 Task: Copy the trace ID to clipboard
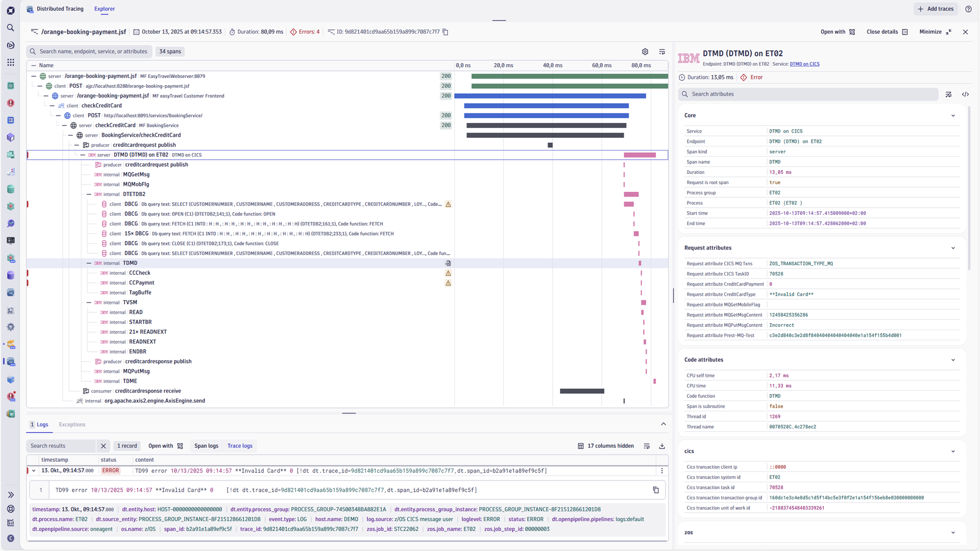point(445,32)
